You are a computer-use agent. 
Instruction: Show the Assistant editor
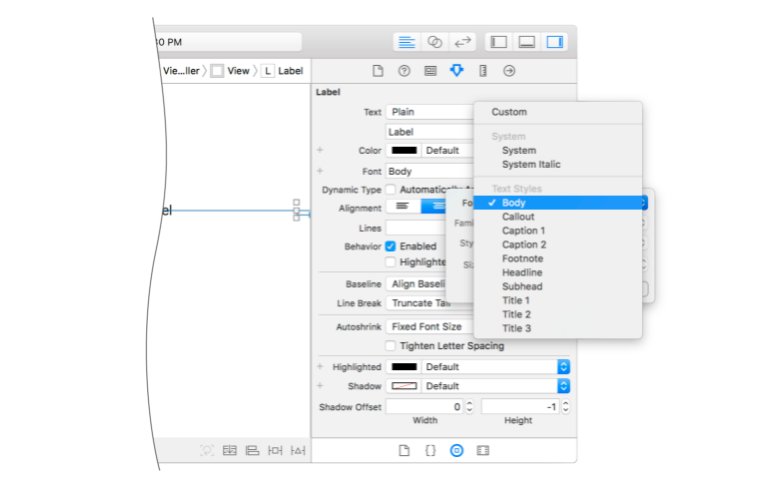tap(435, 42)
